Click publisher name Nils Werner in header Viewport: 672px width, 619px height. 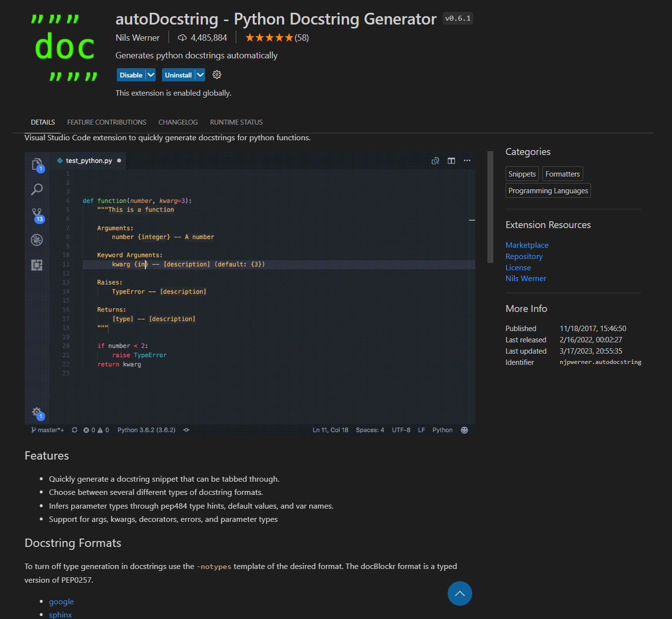click(x=137, y=38)
